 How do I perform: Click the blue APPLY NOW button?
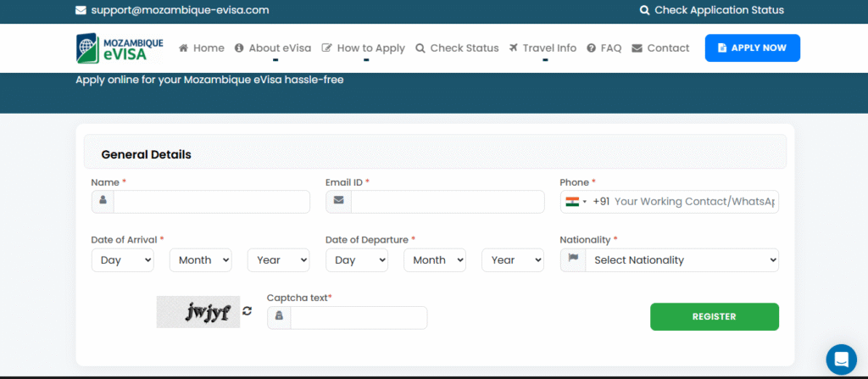(x=753, y=47)
